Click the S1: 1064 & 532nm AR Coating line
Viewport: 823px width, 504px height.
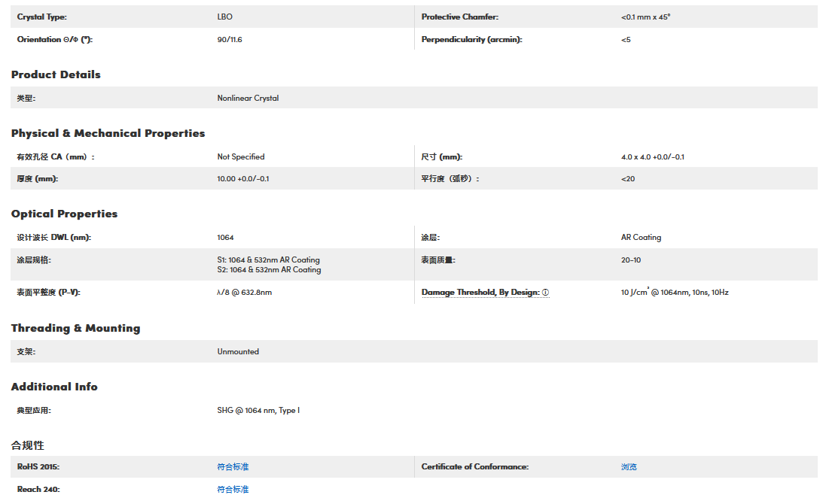268,260
